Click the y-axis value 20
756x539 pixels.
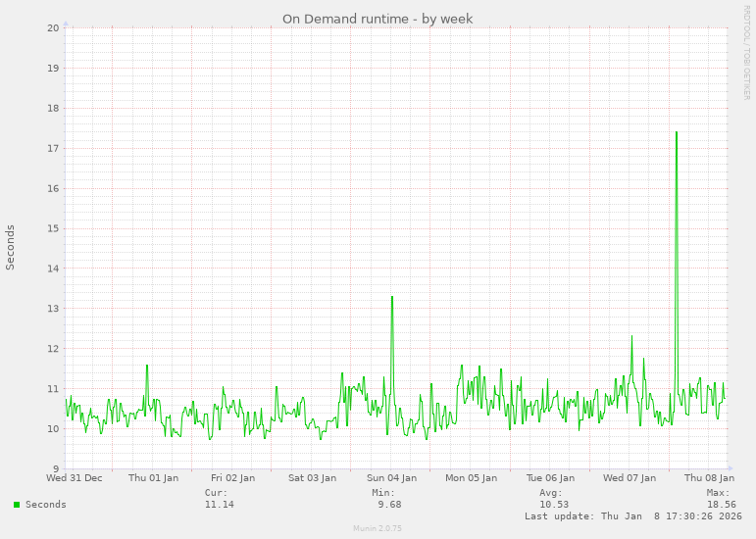pyautogui.click(x=53, y=28)
